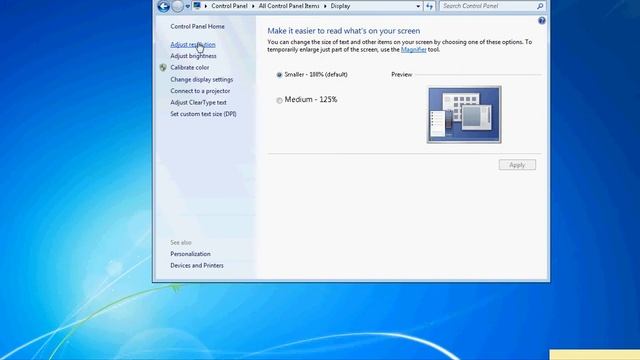
Task: Click the expand chevron before Control Panel breadcrumb
Action: 206,6
